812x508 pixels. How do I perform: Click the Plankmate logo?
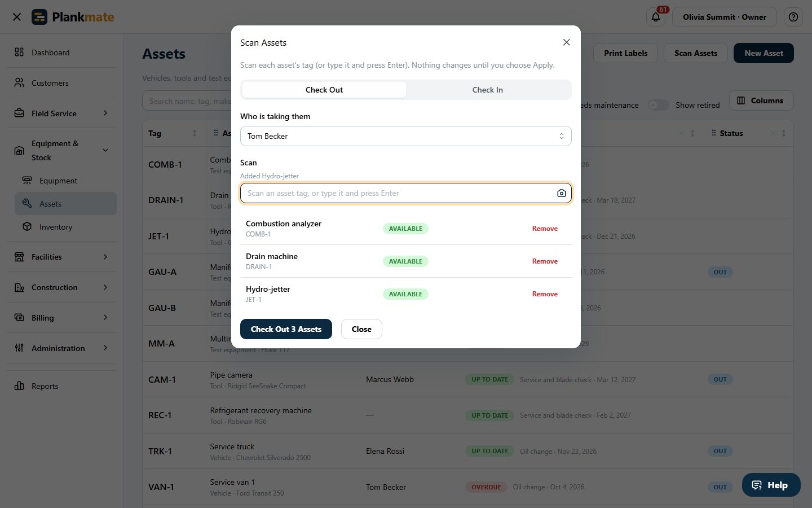[73, 17]
